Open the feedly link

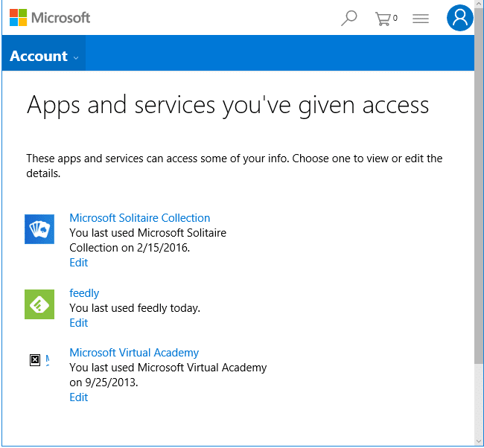[84, 292]
